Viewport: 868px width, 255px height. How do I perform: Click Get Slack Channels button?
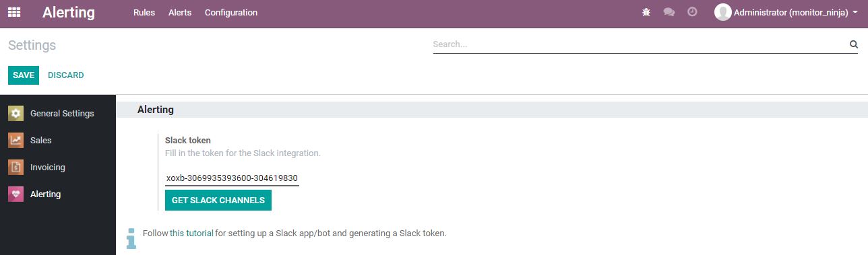(218, 201)
